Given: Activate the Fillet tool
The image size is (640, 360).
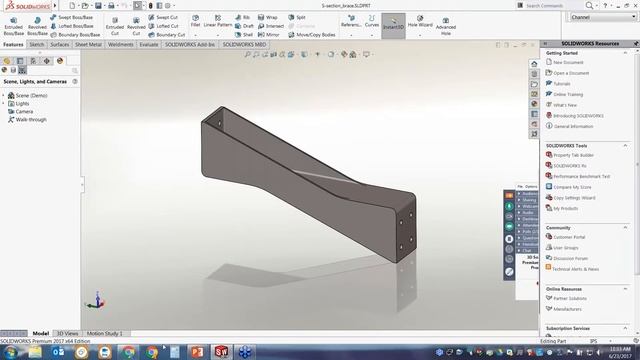Looking at the screenshot, I should (196, 21).
